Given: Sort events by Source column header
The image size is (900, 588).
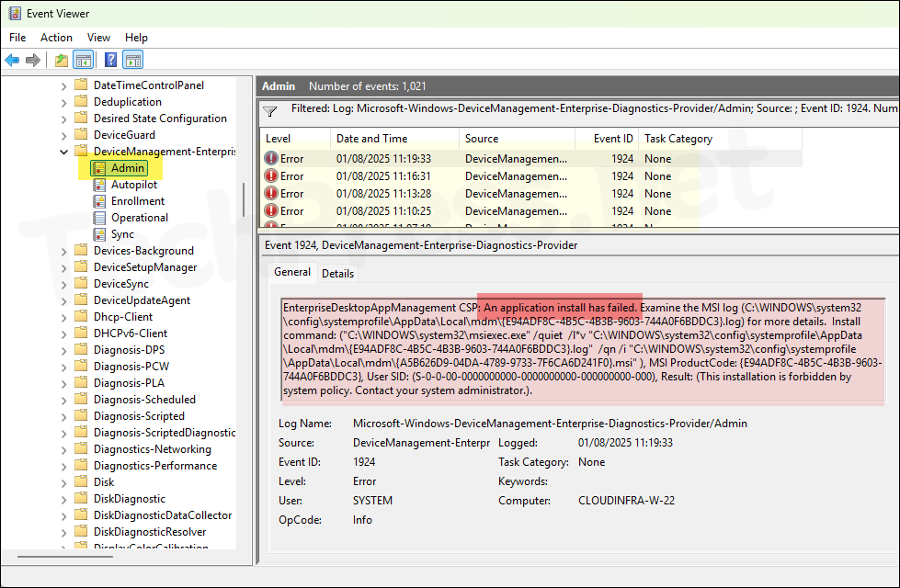Looking at the screenshot, I should pyautogui.click(x=517, y=138).
